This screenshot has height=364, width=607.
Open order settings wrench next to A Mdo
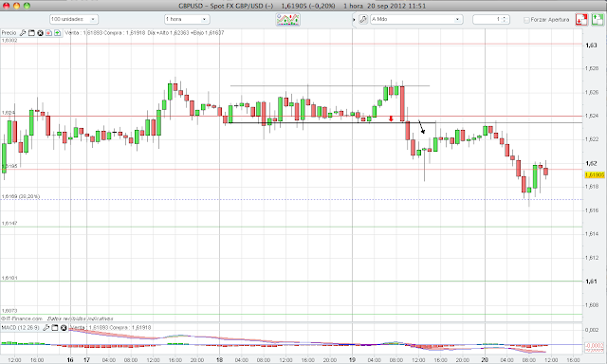pos(363,19)
